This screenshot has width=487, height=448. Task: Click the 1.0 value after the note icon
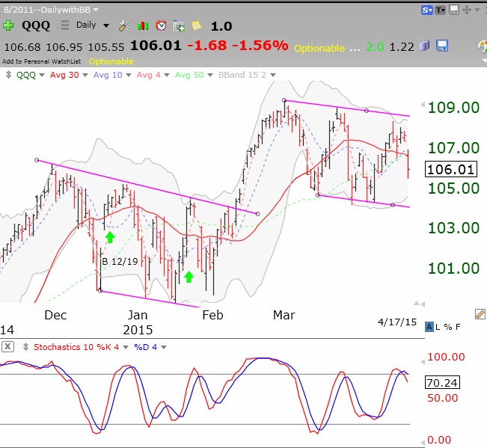click(x=221, y=26)
